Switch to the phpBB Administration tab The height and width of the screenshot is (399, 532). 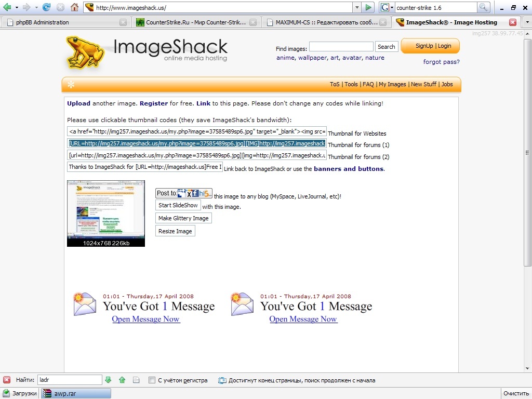point(65,22)
